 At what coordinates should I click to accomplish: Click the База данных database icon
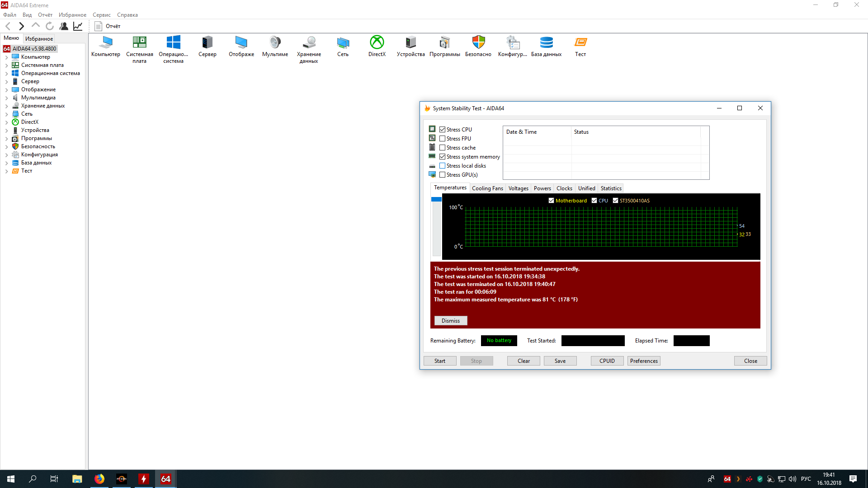[x=546, y=43]
